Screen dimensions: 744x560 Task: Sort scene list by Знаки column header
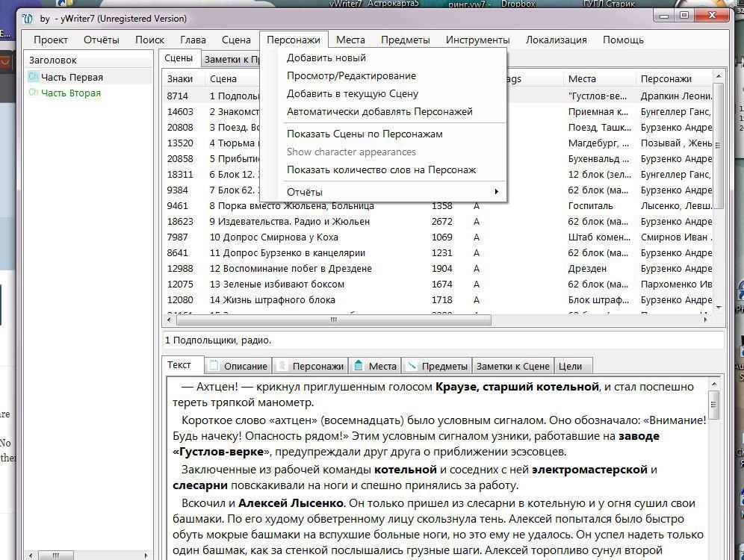tap(180, 79)
